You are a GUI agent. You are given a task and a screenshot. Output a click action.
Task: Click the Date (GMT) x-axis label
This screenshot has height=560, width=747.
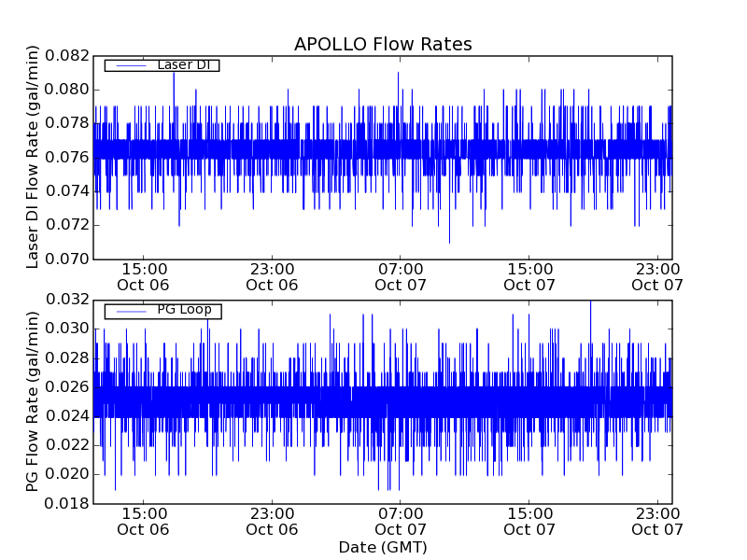pyautogui.click(x=383, y=547)
